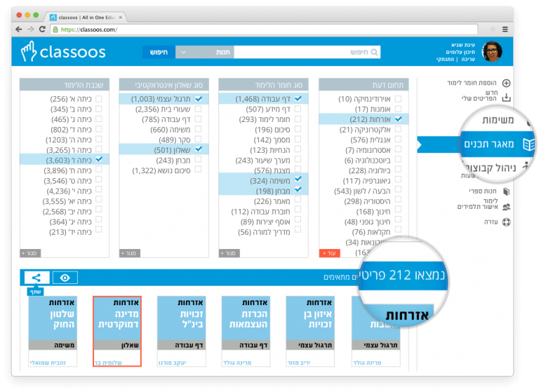Open the מדינה דמוקרטית result card

point(117,330)
